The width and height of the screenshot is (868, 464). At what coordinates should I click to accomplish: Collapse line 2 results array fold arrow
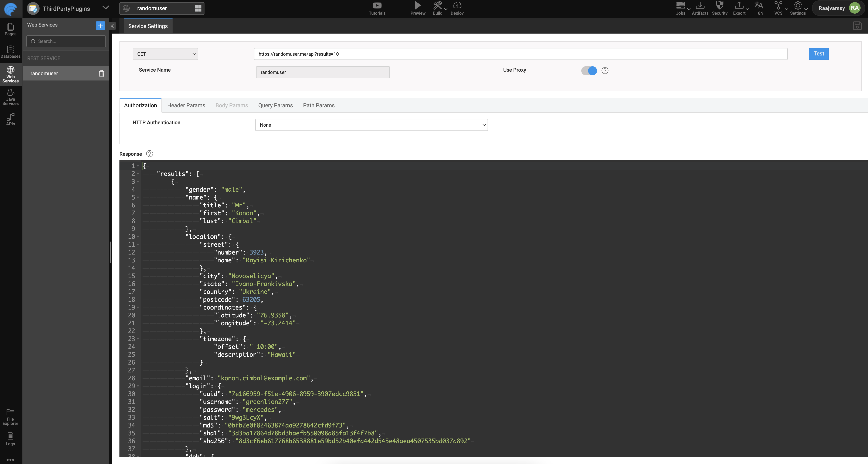(138, 174)
